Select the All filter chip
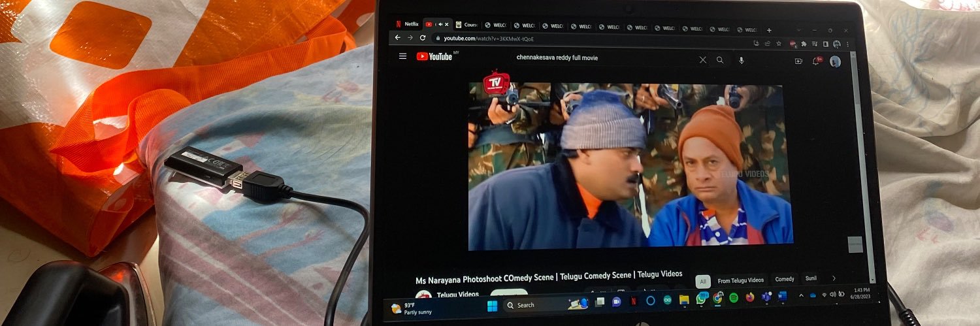980x326 pixels. [x=703, y=280]
